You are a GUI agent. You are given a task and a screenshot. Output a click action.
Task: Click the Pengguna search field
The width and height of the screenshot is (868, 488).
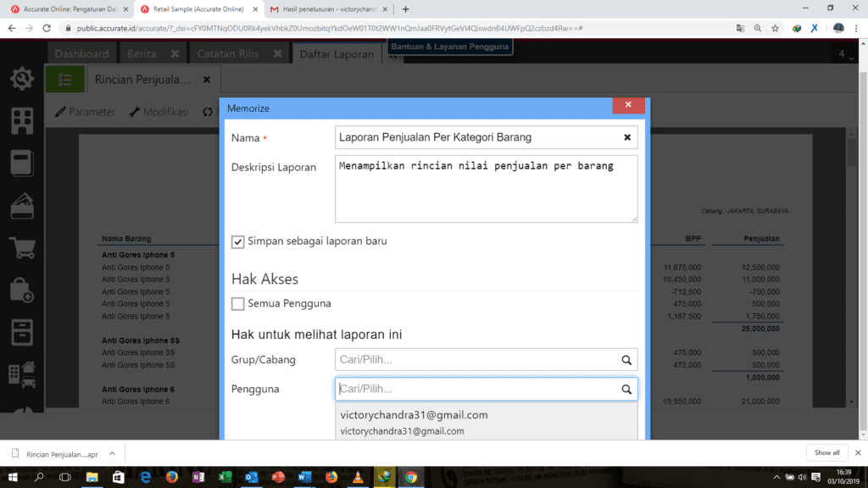486,389
